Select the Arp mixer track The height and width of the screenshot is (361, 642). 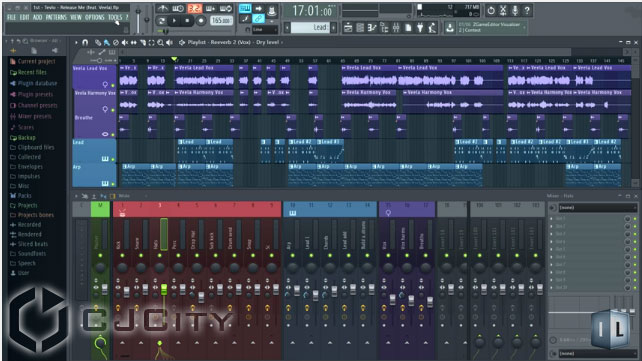[292, 209]
